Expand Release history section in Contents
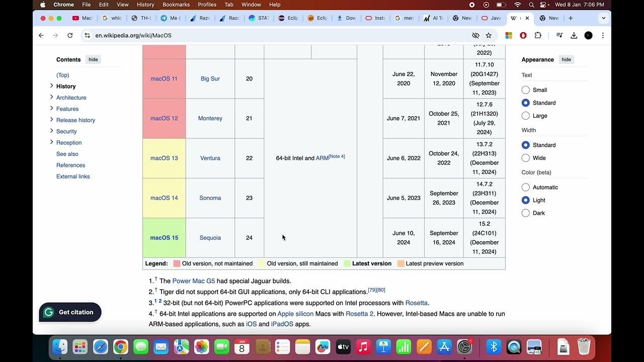The width and height of the screenshot is (644, 362). point(51,120)
